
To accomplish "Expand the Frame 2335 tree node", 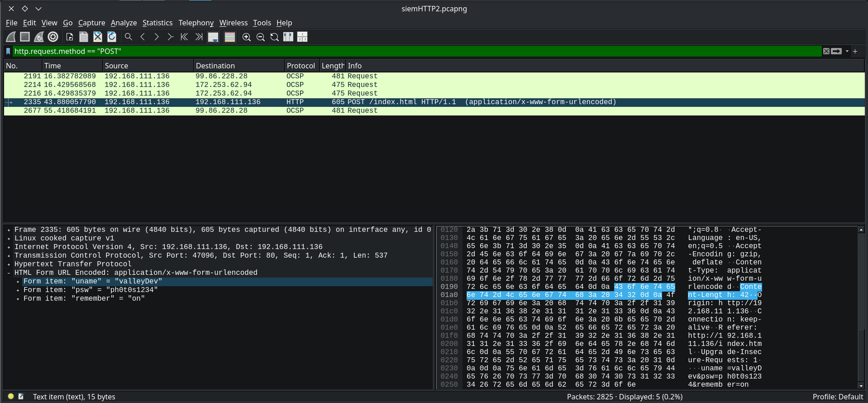I will 9,230.
